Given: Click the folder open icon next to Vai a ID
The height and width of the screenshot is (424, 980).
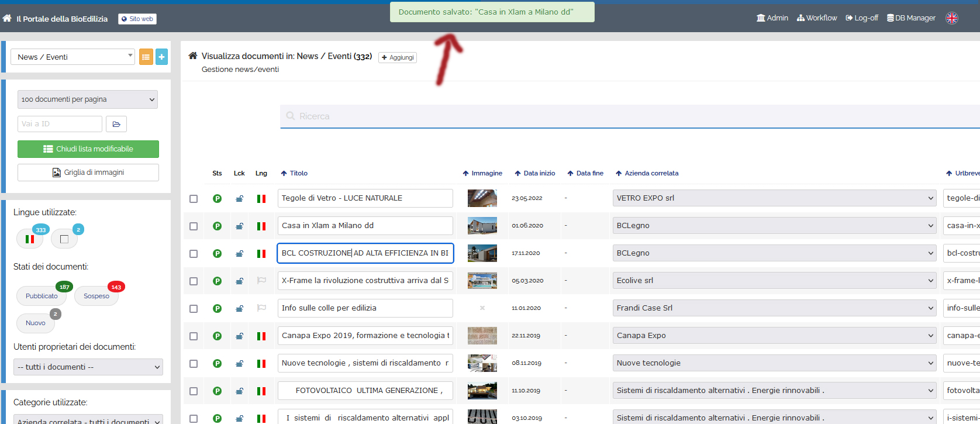Looking at the screenshot, I should click(x=116, y=124).
